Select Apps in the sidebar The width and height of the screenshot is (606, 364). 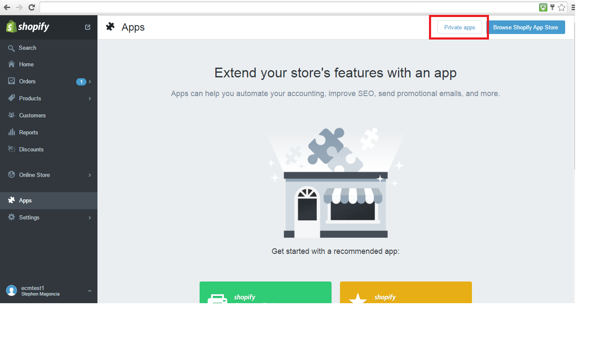click(49, 200)
